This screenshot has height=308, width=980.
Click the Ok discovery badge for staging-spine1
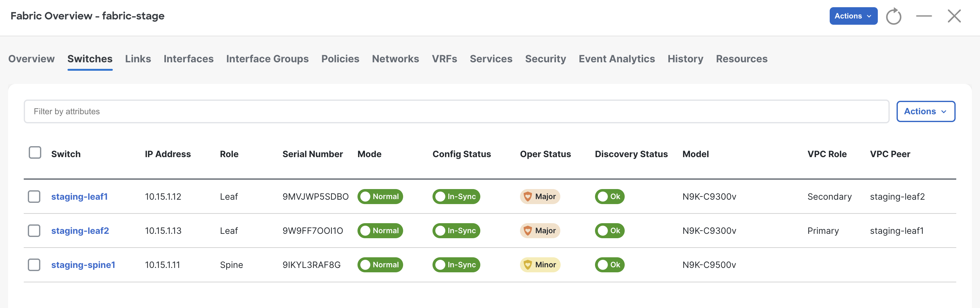(x=609, y=264)
